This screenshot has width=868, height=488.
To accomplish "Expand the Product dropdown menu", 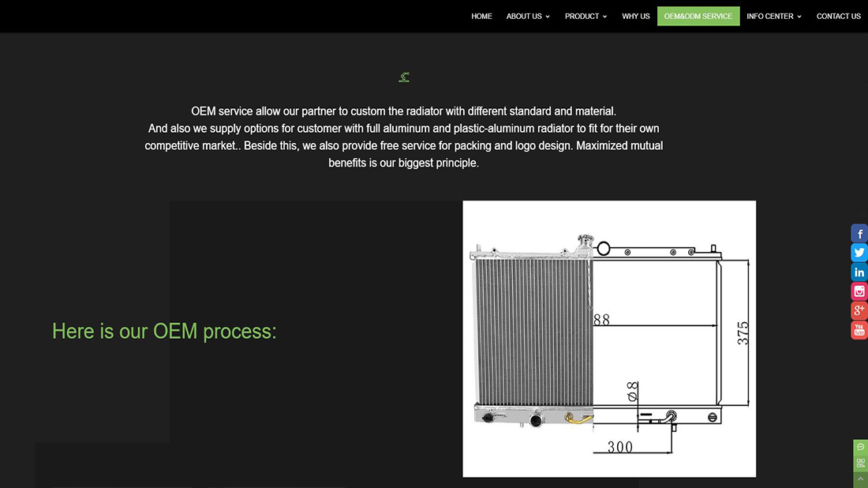I will 586,17.
